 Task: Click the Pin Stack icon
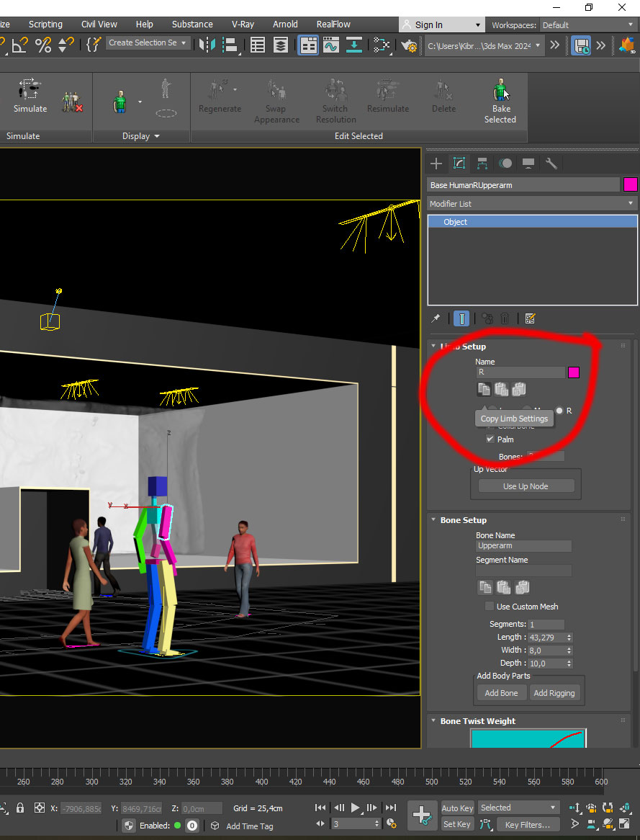436,318
